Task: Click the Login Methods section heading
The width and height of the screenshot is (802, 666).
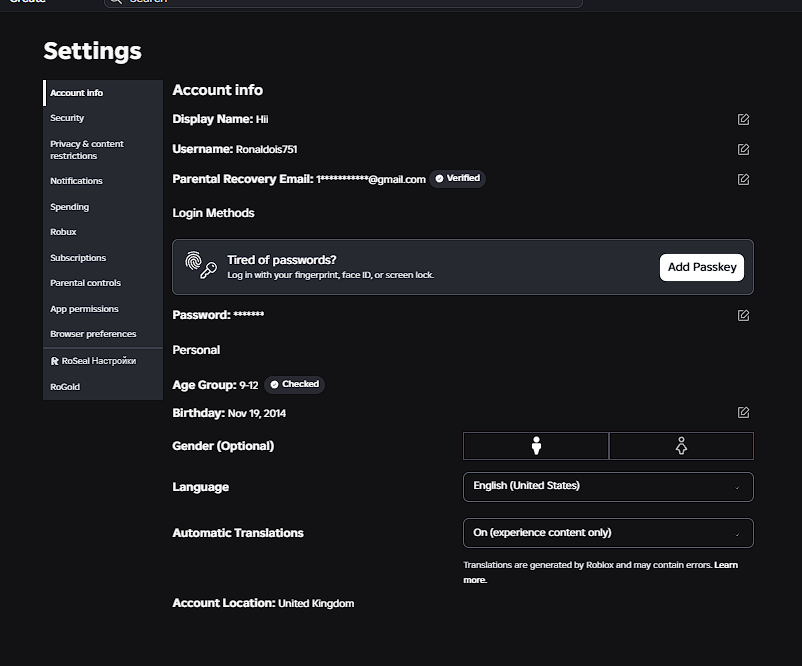Action: pyautogui.click(x=213, y=213)
